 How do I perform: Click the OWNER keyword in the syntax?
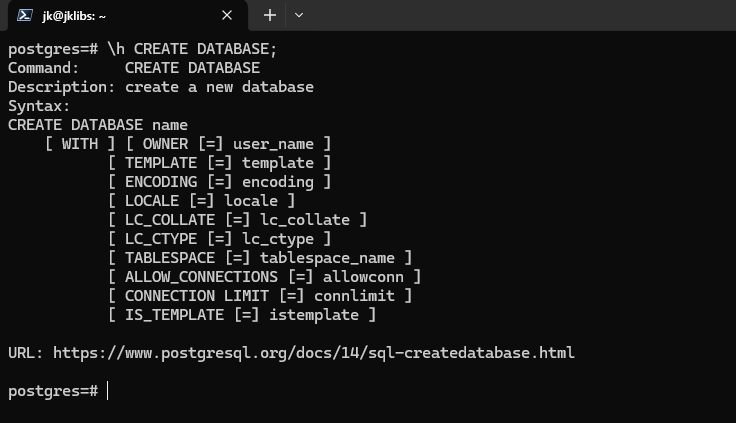pos(165,144)
